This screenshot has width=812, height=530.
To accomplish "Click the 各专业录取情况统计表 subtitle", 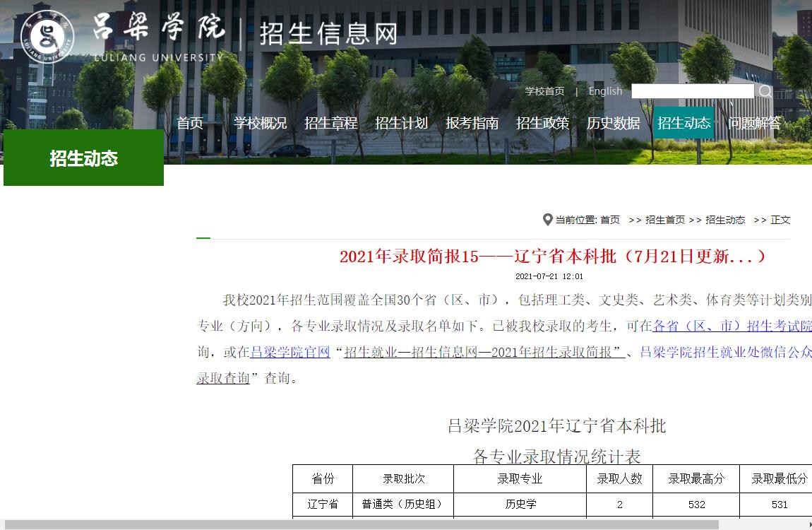I will click(556, 456).
